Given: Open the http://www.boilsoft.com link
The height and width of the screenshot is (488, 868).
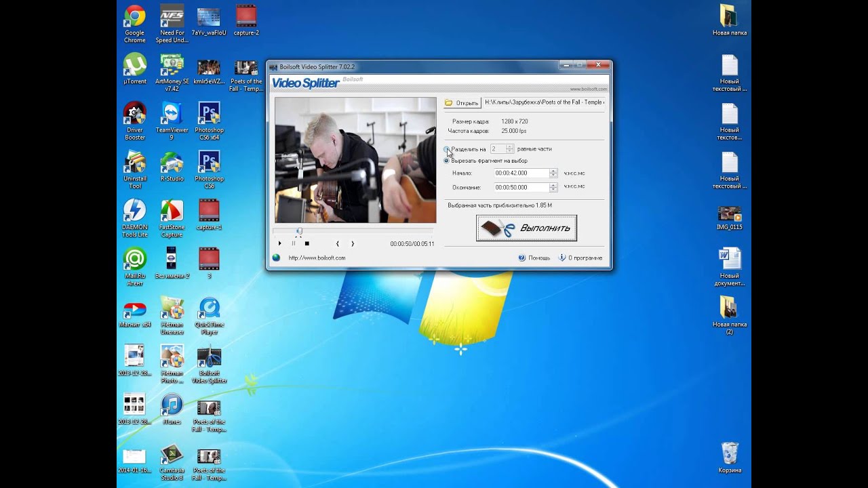Looking at the screenshot, I should coord(317,258).
